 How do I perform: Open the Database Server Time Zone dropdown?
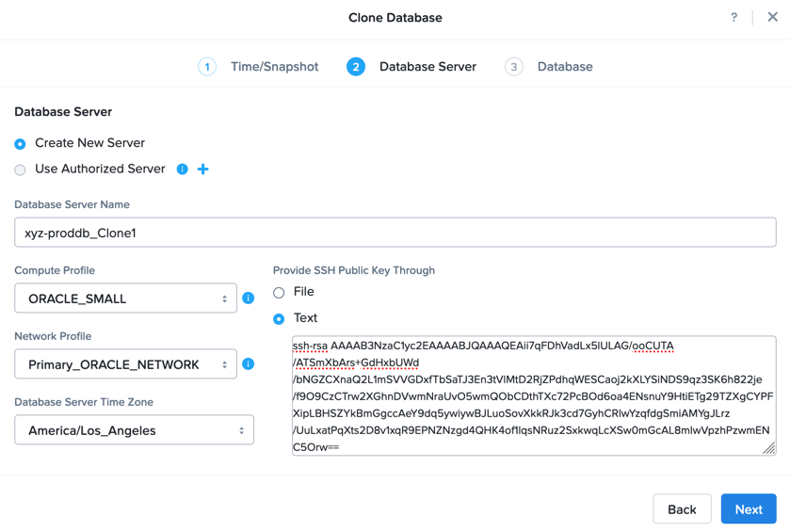(134, 429)
